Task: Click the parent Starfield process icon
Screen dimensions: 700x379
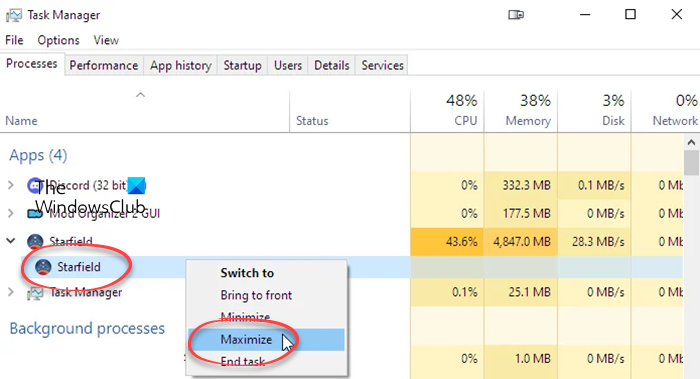Action: pyautogui.click(x=35, y=242)
